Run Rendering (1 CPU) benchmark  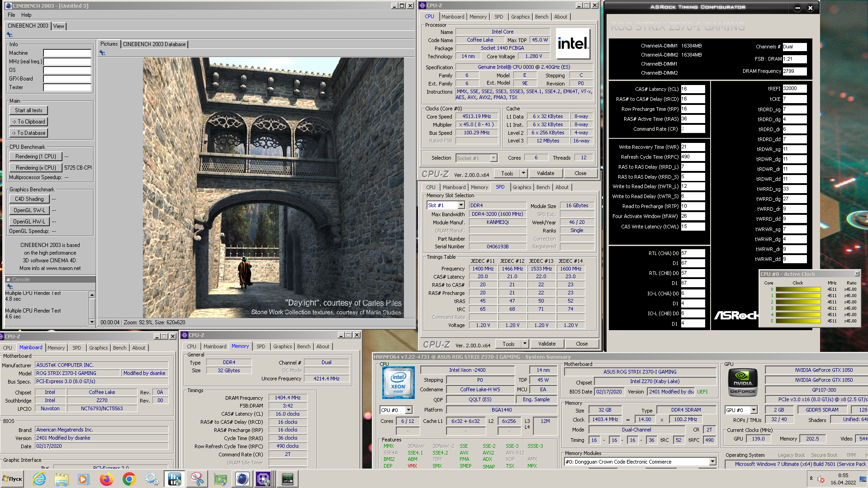click(36, 156)
